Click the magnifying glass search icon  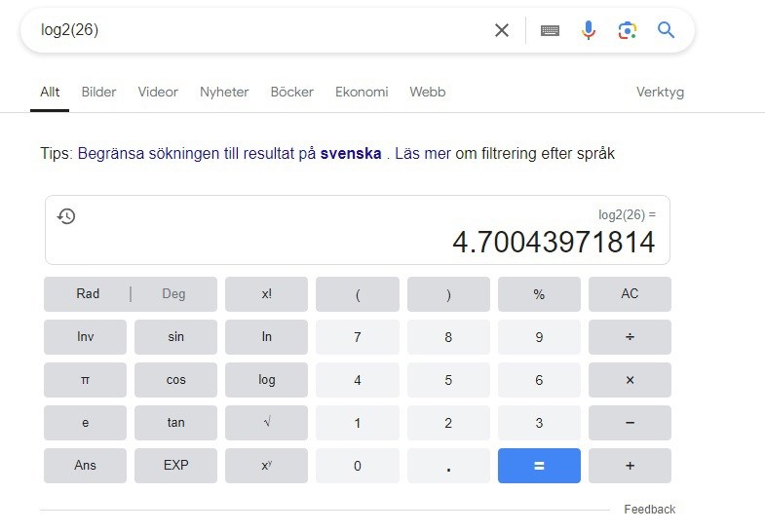[667, 30]
